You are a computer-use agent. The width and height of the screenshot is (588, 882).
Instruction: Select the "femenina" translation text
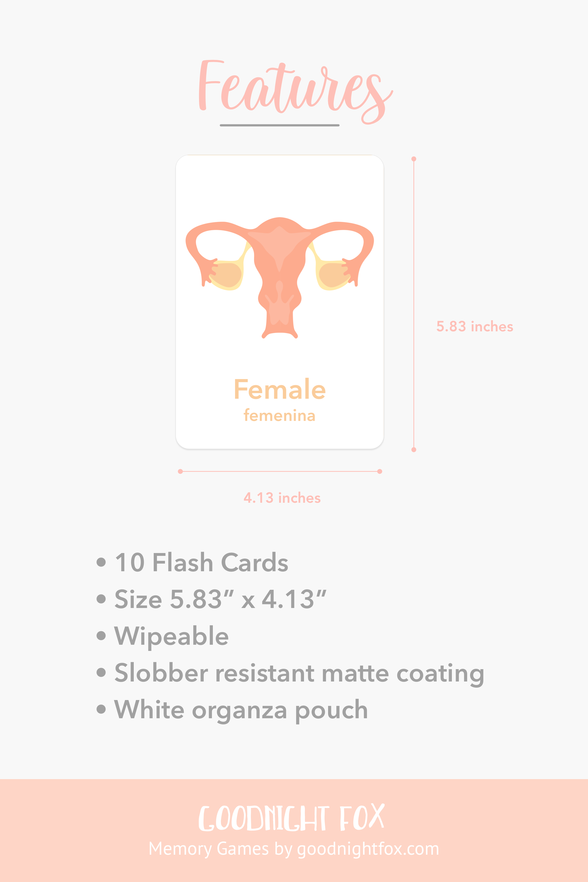click(279, 415)
